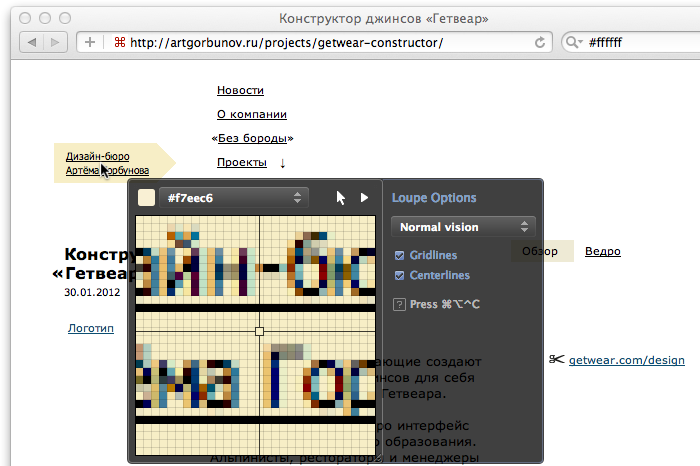Open the getwear.com/design link

pyautogui.click(x=626, y=360)
